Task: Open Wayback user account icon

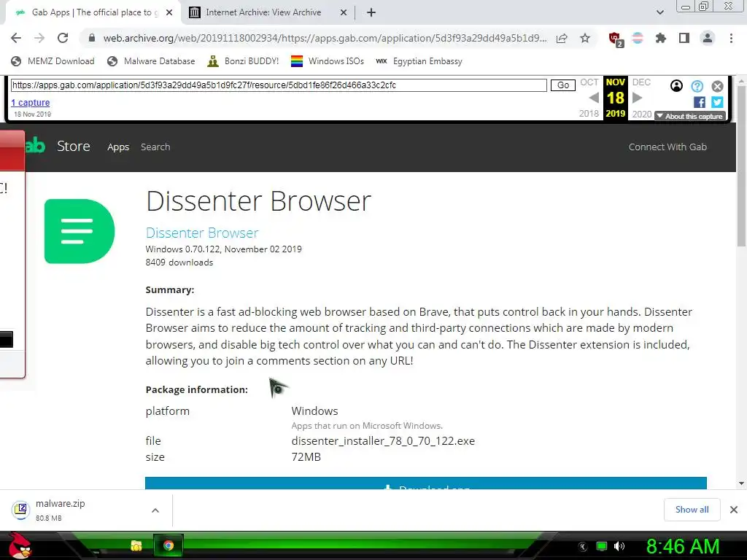Action: click(676, 86)
